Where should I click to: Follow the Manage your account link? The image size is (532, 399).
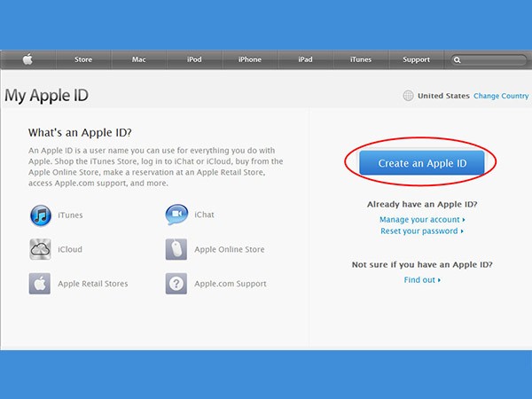421,219
